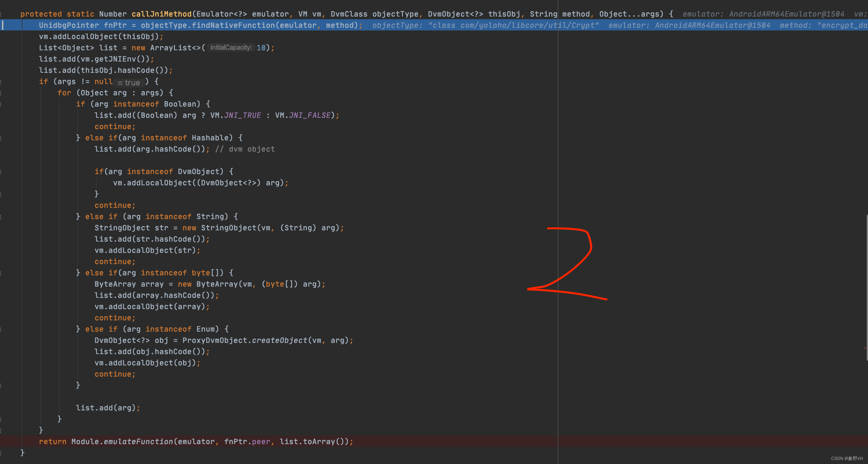Click the JNI_FALSE constant
868x464 pixels.
pyautogui.click(x=310, y=115)
